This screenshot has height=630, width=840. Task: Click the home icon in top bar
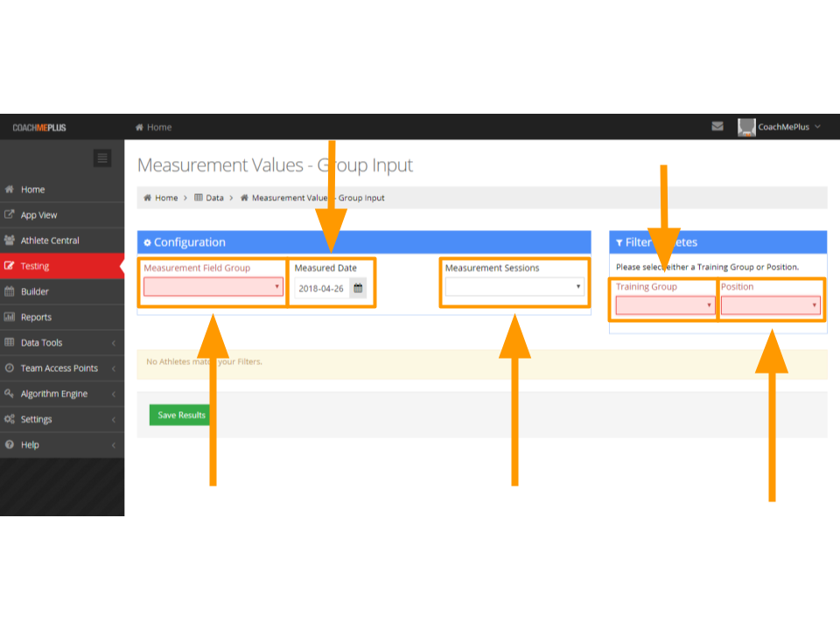click(139, 128)
